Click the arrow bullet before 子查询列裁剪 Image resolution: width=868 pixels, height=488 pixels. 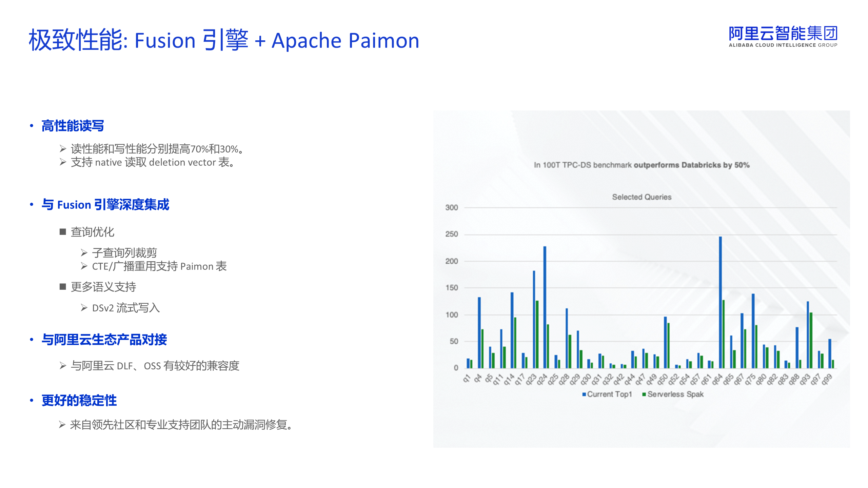[84, 253]
